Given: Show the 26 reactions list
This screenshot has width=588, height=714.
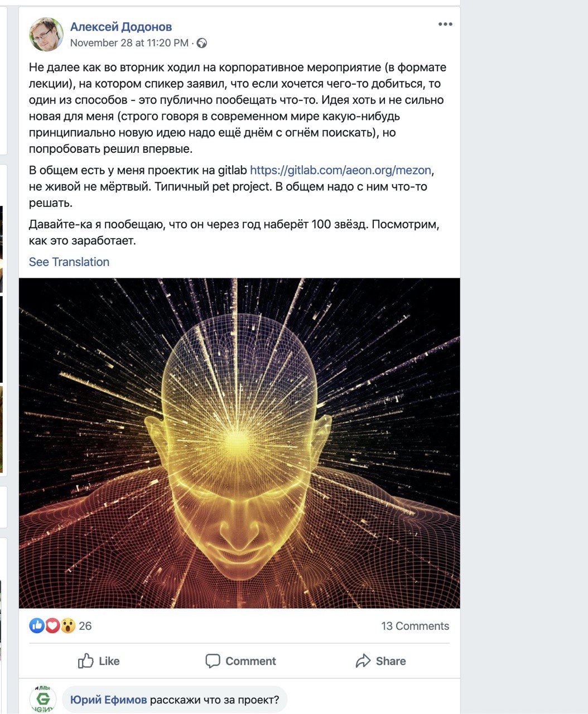Looking at the screenshot, I should pos(85,626).
